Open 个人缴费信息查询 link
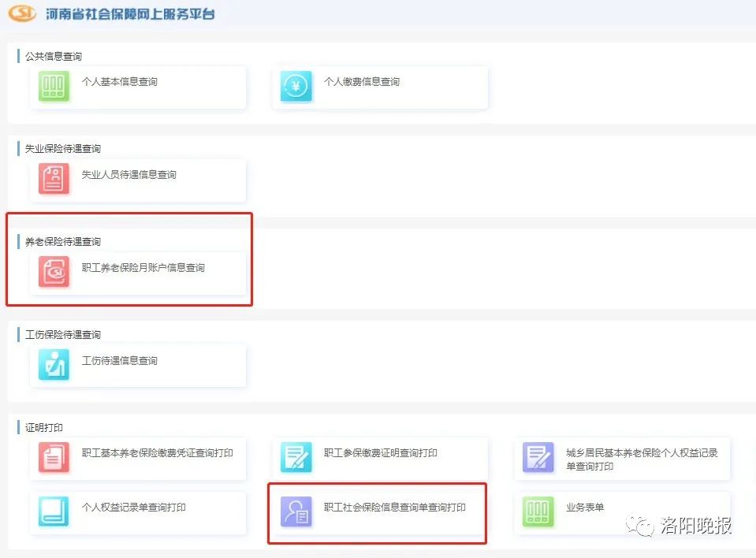Image resolution: width=756 pixels, height=558 pixels. [x=362, y=82]
